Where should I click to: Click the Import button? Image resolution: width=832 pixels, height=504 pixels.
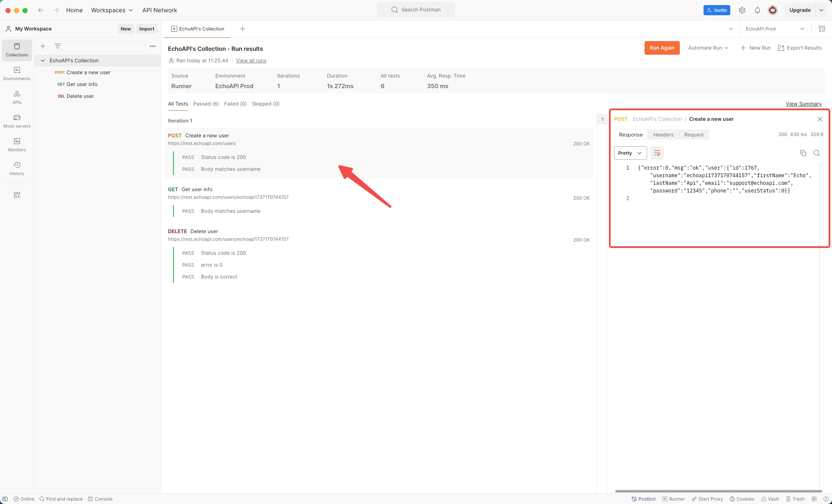click(147, 29)
